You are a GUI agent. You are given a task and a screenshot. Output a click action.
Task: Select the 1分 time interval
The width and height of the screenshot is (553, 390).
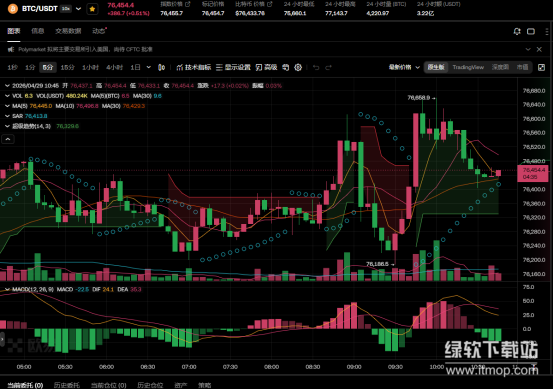point(30,67)
